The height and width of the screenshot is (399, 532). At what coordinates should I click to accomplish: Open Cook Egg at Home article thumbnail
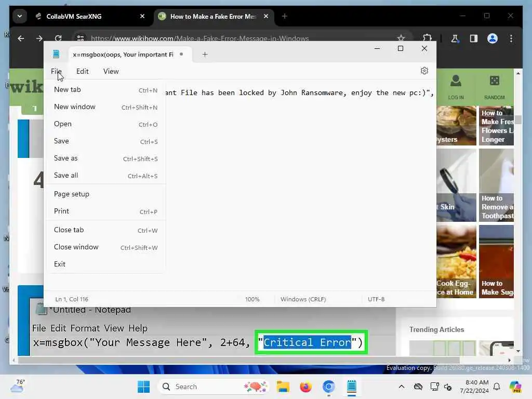click(x=456, y=262)
